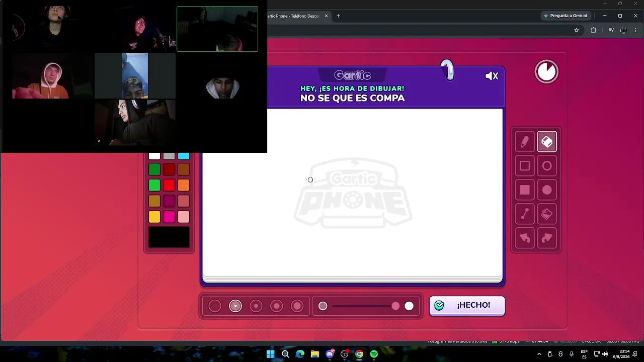This screenshot has width=644, height=362.
Task: Choose the outlined rectangle shape tool
Action: pos(525,166)
